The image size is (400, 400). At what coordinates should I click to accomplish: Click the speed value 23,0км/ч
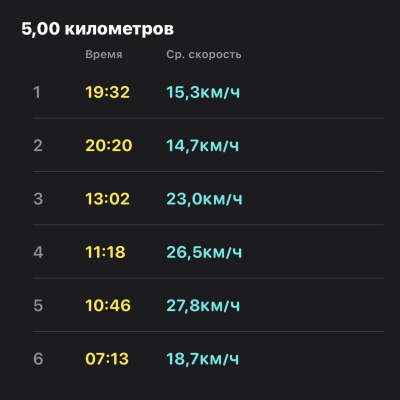point(204,199)
